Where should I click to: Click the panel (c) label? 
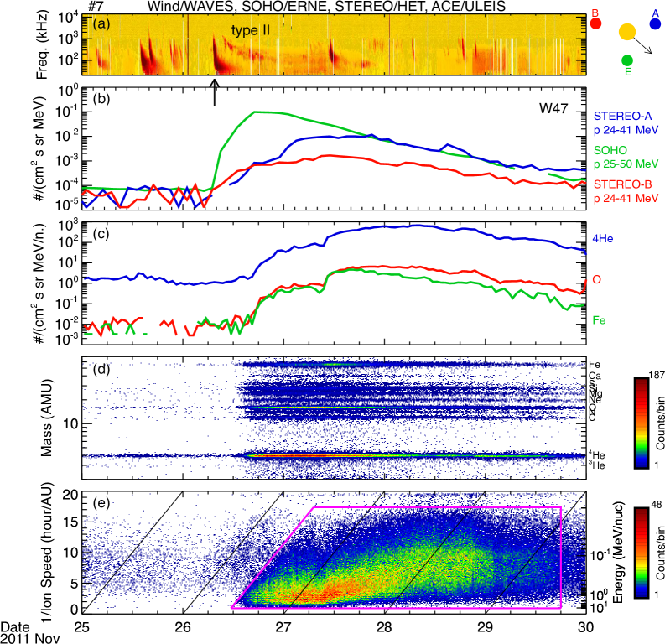(x=101, y=234)
